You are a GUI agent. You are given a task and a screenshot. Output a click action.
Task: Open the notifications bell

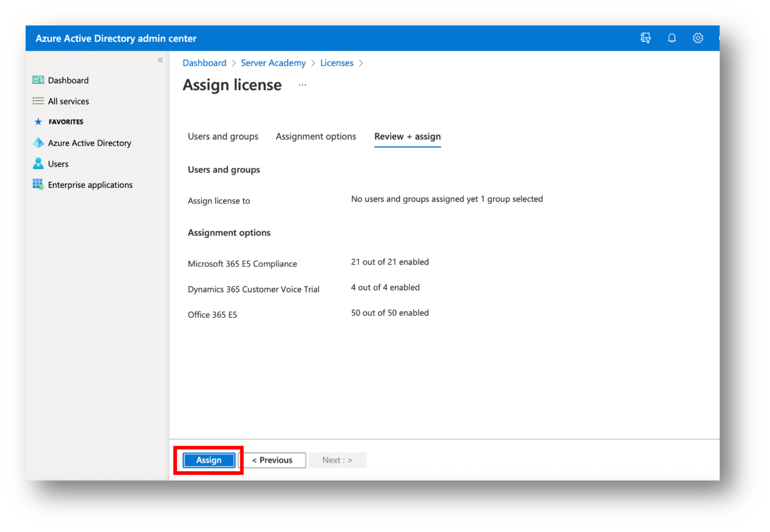(x=671, y=38)
